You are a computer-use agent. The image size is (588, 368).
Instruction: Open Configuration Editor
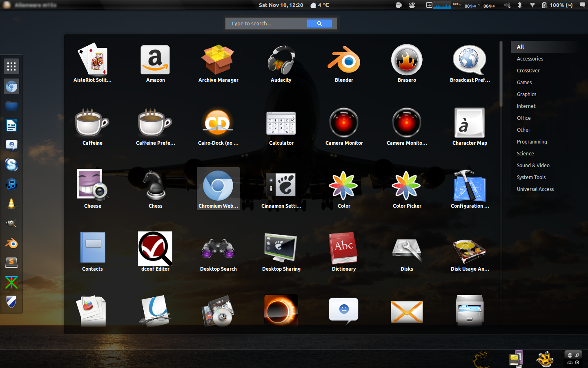[x=470, y=189]
